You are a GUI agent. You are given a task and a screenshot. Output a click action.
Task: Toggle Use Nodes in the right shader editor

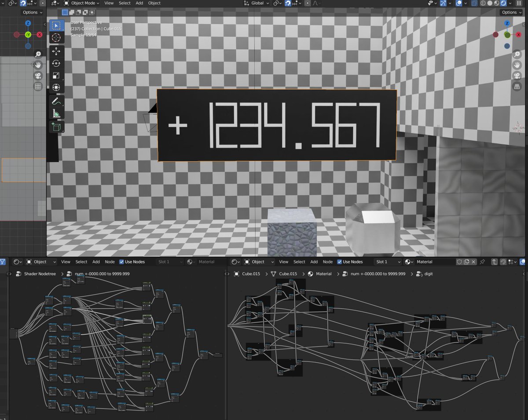(340, 262)
